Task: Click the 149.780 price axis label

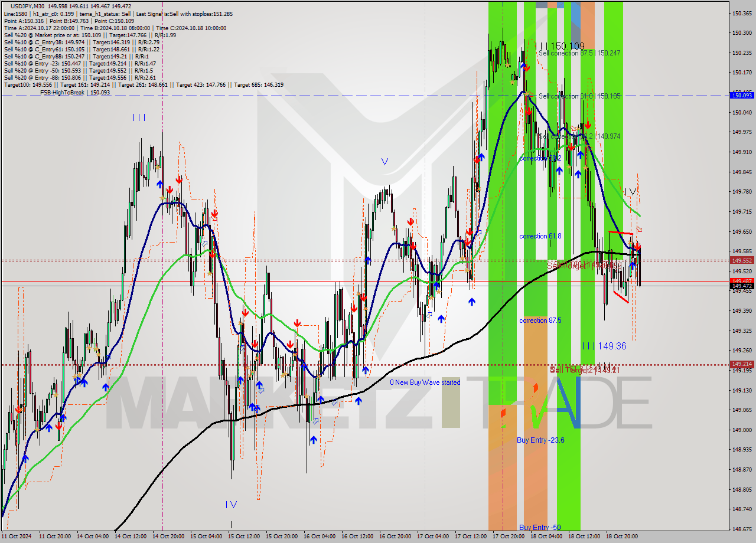Action: pos(742,192)
